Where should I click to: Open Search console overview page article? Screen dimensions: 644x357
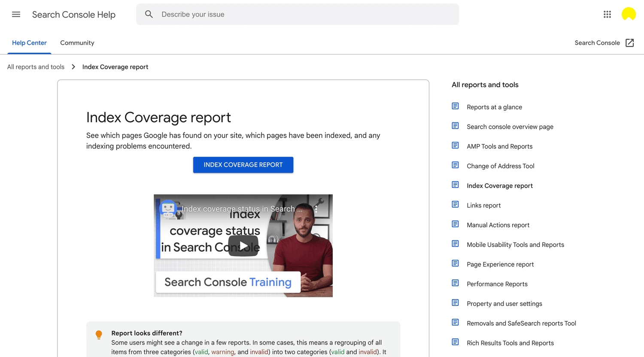[510, 127]
